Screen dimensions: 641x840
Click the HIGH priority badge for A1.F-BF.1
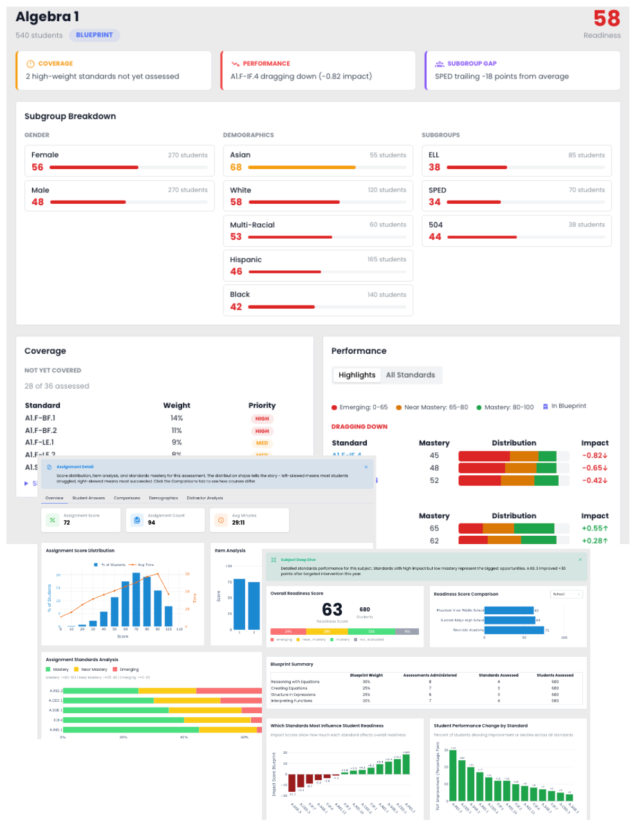pyautogui.click(x=262, y=419)
